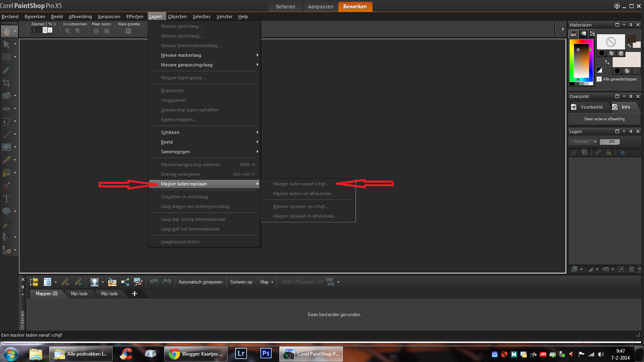Image resolution: width=644 pixels, height=362 pixels.
Task: Open the Samenvoegen submenu
Action: pos(204,152)
